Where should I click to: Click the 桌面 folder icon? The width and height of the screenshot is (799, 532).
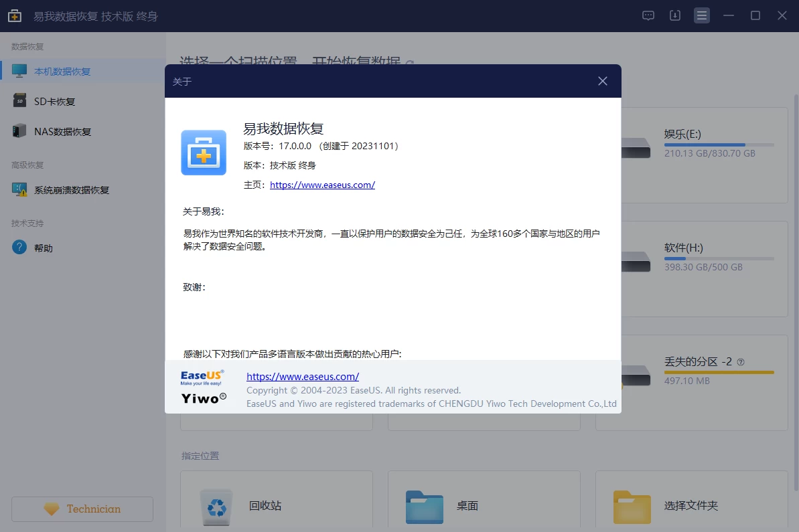tap(425, 507)
